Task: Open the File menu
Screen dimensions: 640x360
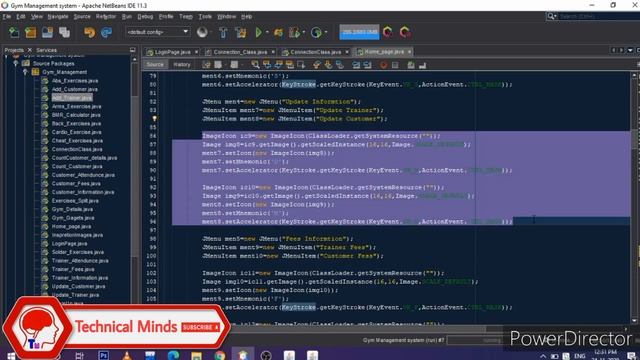Action: pos(7,16)
